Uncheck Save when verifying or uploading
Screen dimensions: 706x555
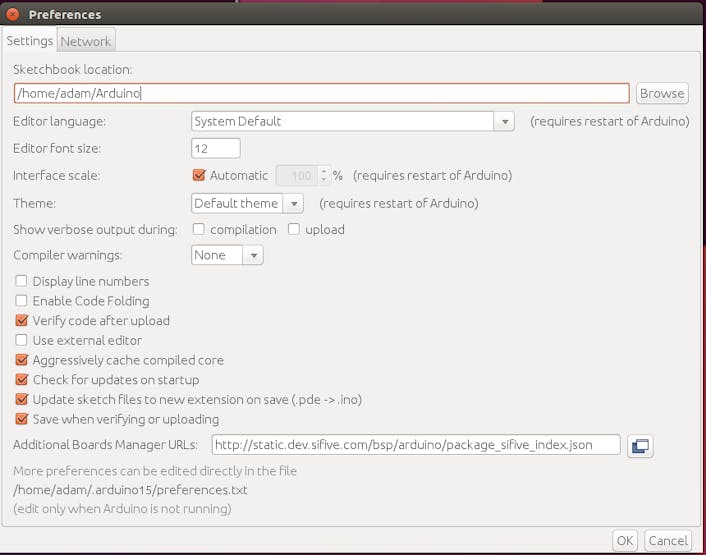(21, 420)
